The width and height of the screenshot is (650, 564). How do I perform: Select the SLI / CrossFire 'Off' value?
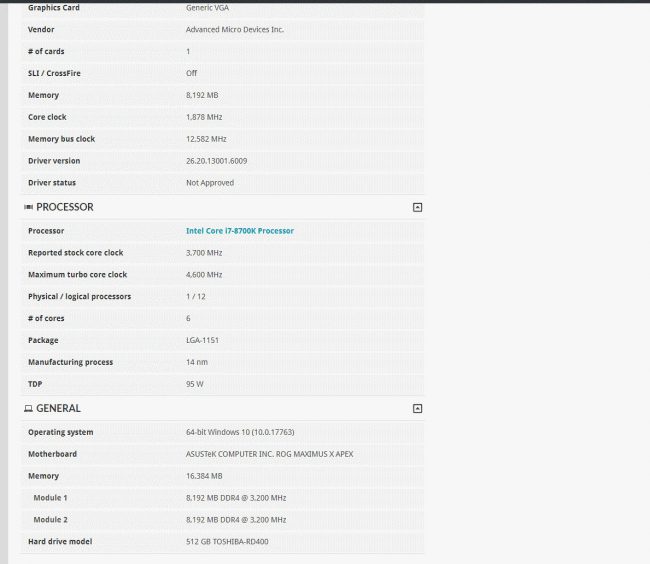(192, 73)
